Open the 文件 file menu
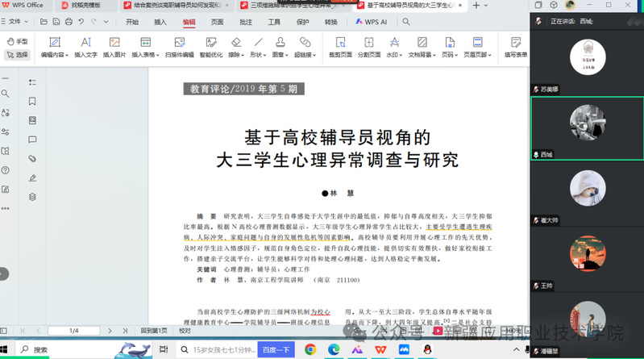The height and width of the screenshot is (359, 644). pos(15,22)
